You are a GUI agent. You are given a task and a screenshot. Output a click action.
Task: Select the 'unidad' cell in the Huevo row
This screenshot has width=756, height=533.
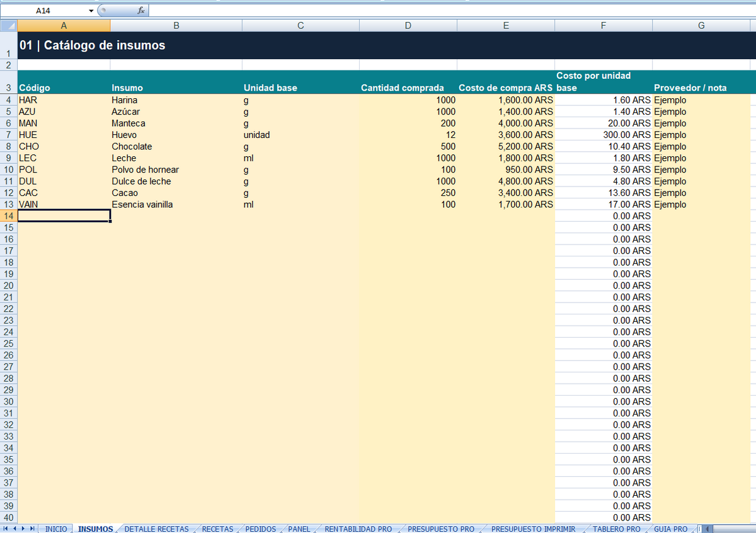pyautogui.click(x=301, y=135)
